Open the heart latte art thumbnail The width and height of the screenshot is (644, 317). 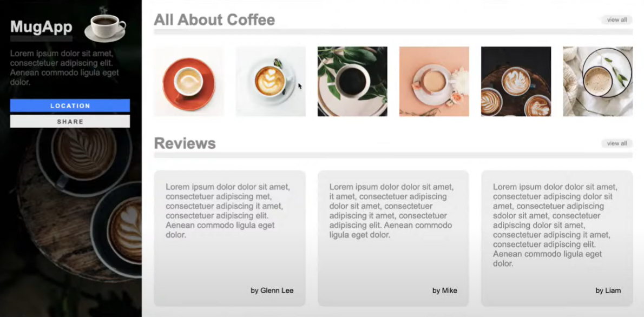tap(270, 81)
